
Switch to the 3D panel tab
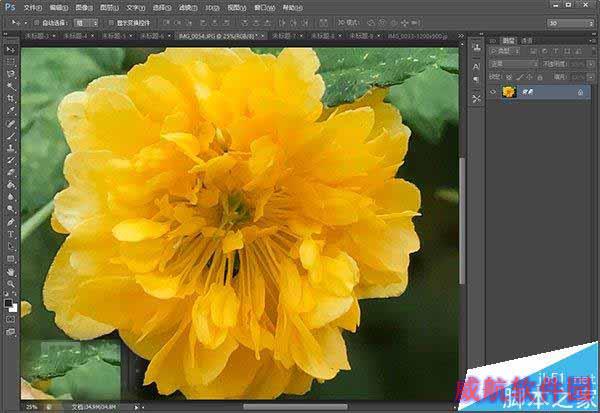coord(493,41)
